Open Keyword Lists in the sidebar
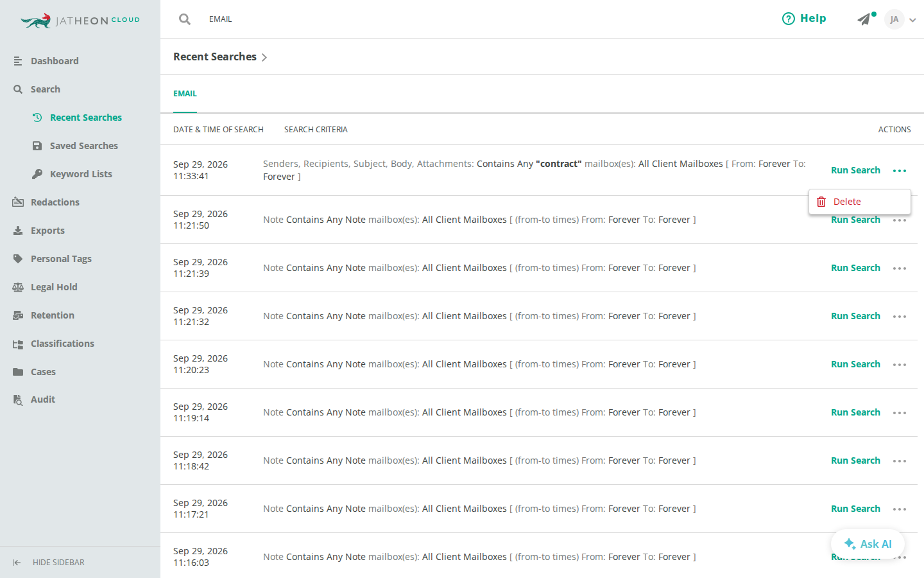The height and width of the screenshot is (578, 924). click(x=73, y=174)
